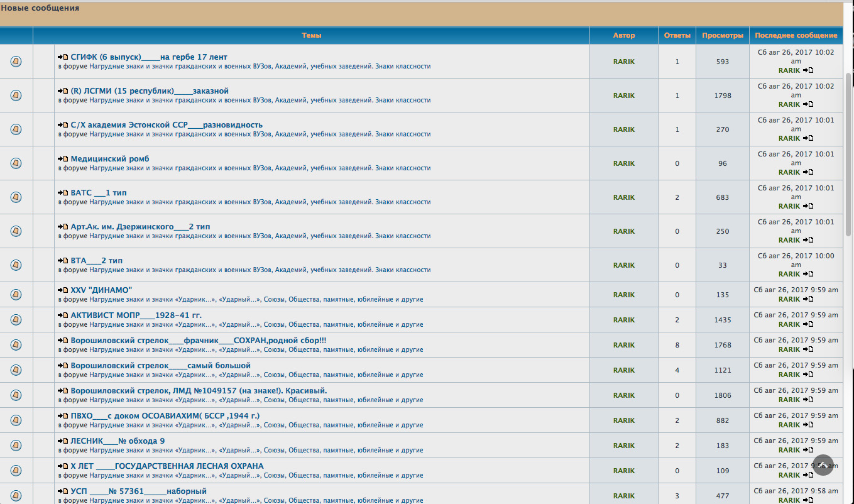The width and height of the screenshot is (854, 504).
Task: Click topic status icon beside XXV ДИНАМО row
Action: pyautogui.click(x=16, y=295)
